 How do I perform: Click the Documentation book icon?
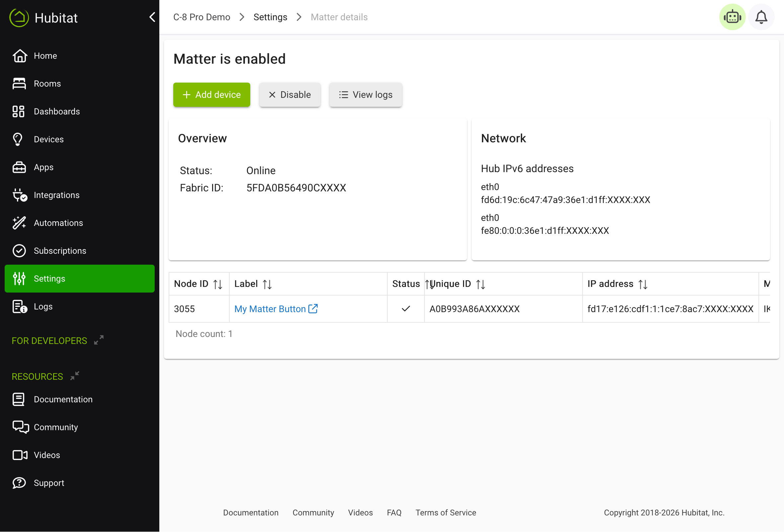pyautogui.click(x=19, y=400)
